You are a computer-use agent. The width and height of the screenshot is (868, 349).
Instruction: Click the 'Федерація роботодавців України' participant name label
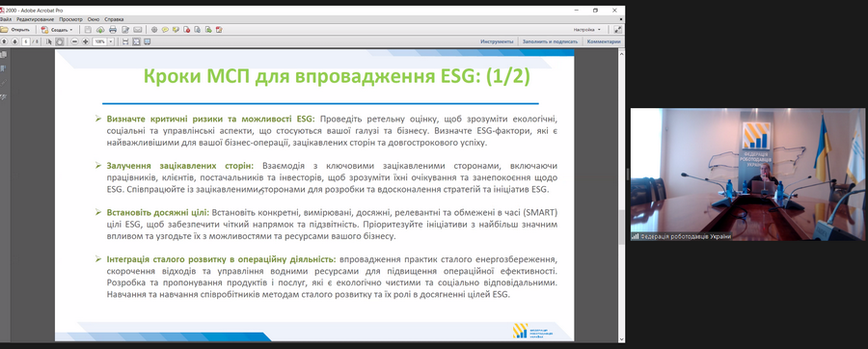686,236
